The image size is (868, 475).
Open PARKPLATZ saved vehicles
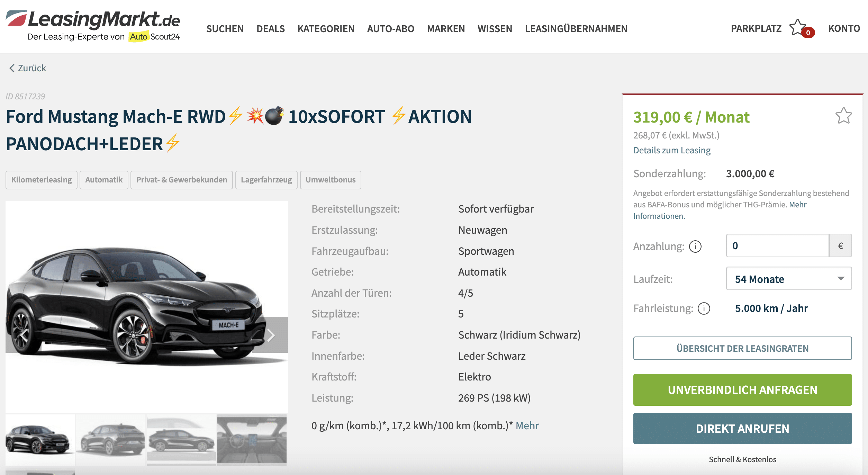click(x=756, y=28)
